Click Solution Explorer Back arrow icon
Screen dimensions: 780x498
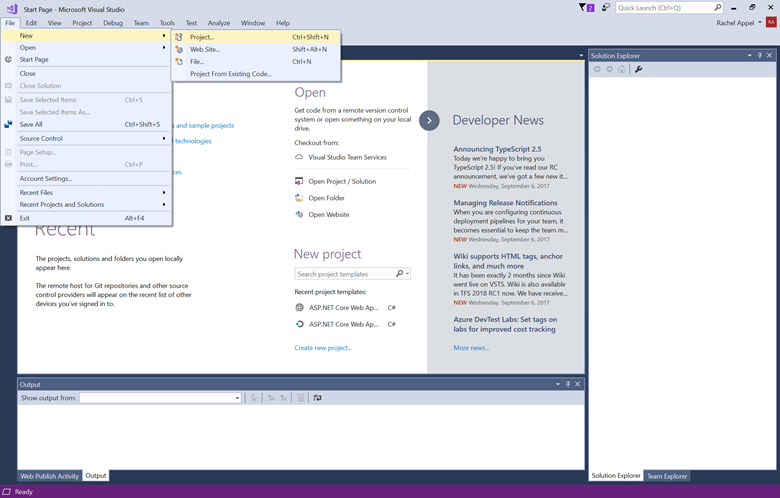click(597, 69)
